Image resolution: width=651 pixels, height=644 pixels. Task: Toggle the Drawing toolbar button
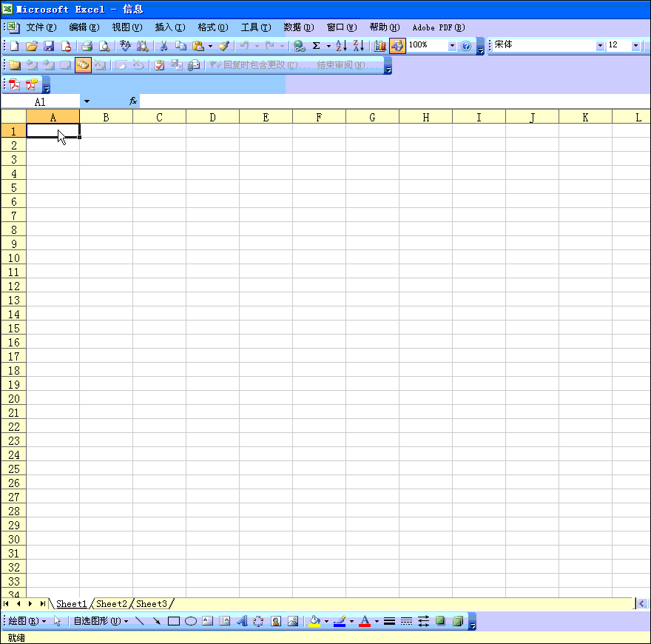coord(397,46)
